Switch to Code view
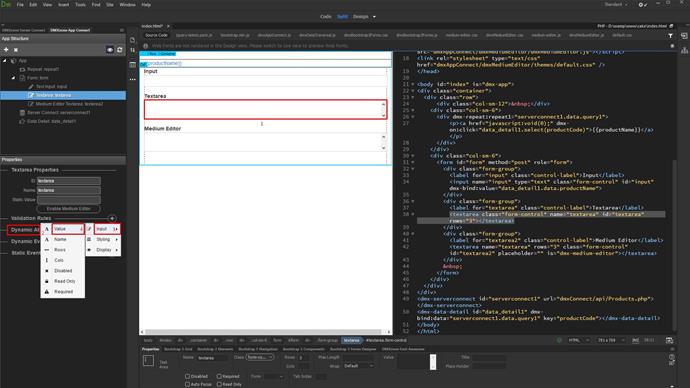Screen dimensions: 690x388 point(326,17)
